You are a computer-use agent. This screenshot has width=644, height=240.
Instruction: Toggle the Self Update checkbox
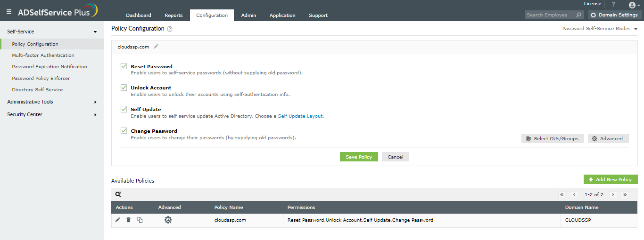tap(124, 109)
